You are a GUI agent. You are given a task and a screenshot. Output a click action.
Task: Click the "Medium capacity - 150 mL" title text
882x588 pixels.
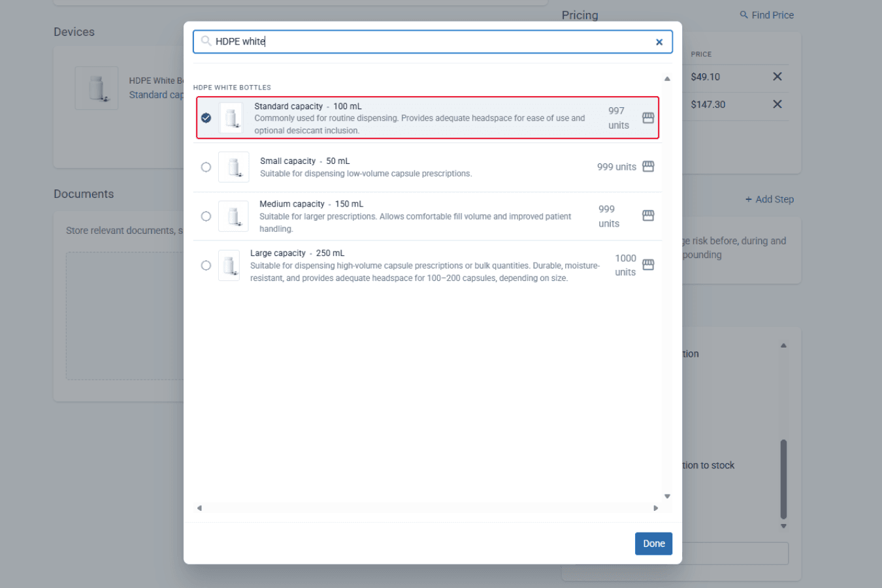tap(311, 204)
